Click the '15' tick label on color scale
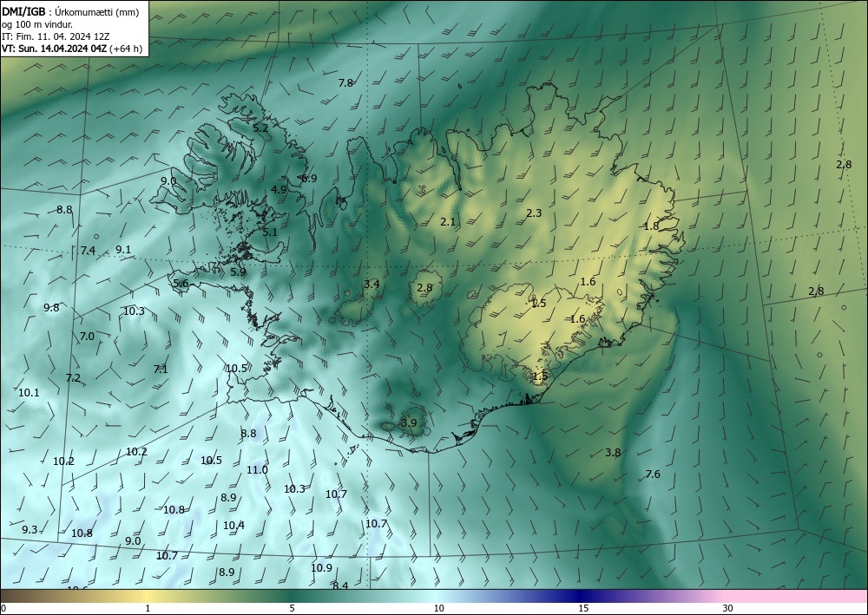Image resolution: width=868 pixels, height=615 pixels. coord(583,609)
